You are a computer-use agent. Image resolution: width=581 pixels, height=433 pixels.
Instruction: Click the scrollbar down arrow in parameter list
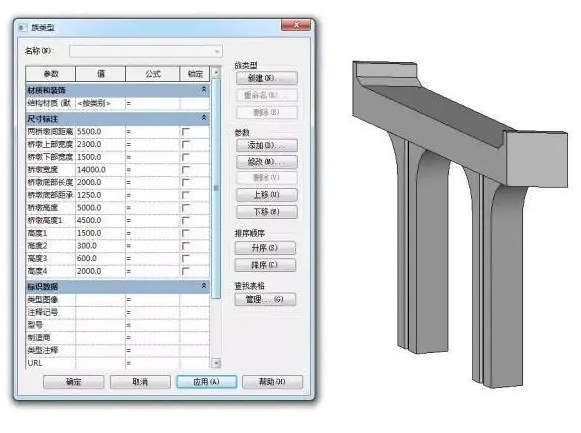click(216, 363)
